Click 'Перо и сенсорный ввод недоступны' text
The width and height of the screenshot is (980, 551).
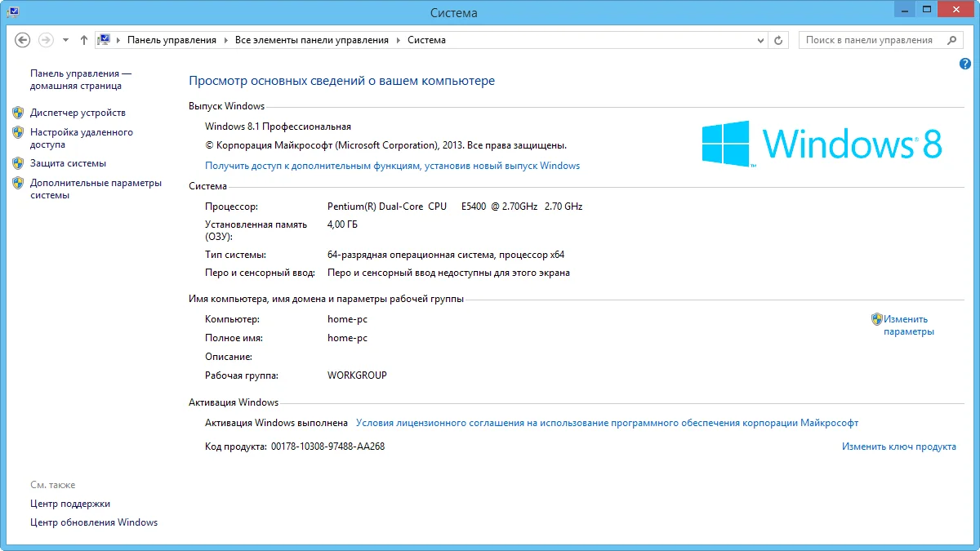[x=448, y=273]
